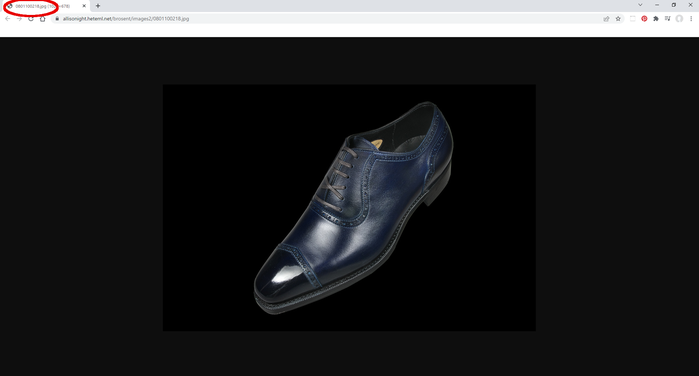Open the Extensions puzzle menu
The width and height of the screenshot is (699, 376).
click(656, 19)
